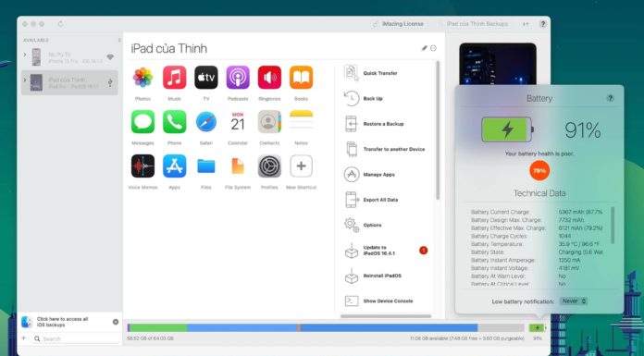Click the plus add button in sidebar

coord(23,338)
